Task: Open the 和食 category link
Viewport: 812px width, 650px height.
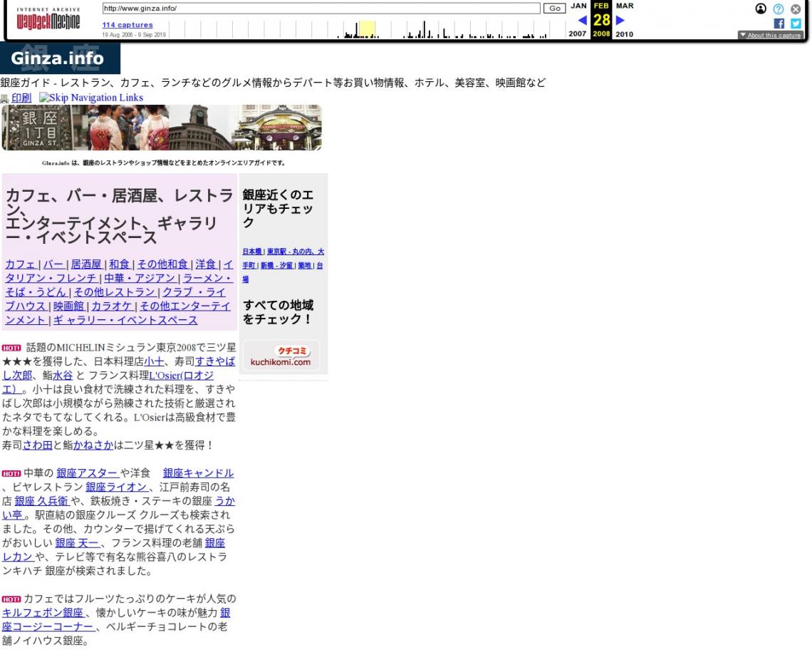Action: tap(119, 264)
